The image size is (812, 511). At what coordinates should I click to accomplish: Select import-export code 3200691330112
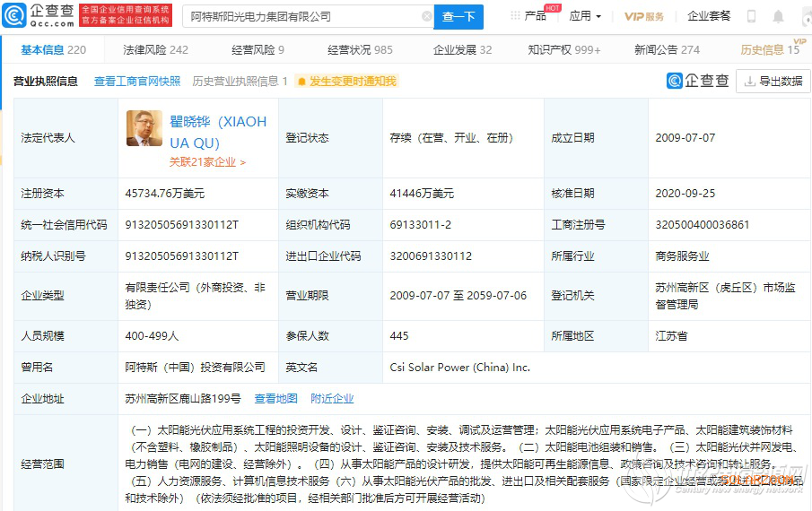(x=431, y=256)
